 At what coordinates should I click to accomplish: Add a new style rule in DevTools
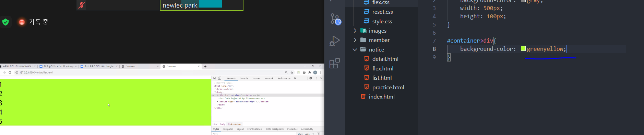coord(313,134)
